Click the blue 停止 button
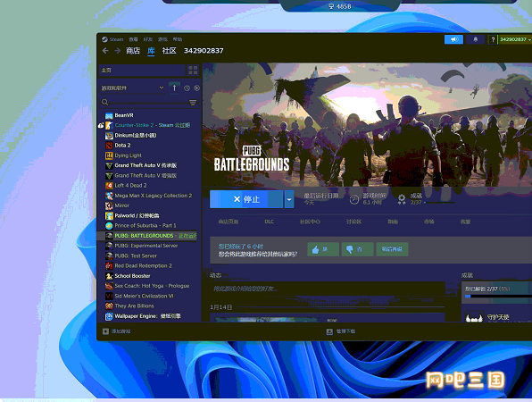The width and height of the screenshot is (532, 402). point(246,199)
